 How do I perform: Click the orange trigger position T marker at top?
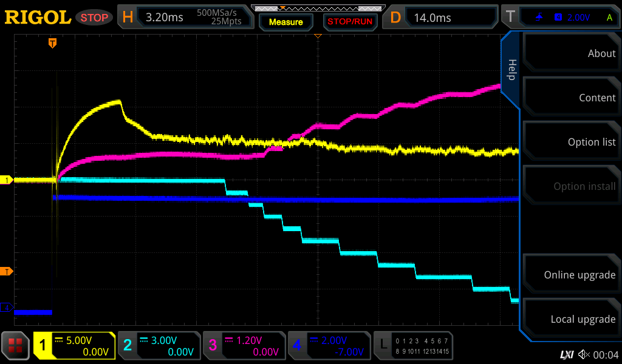point(53,43)
